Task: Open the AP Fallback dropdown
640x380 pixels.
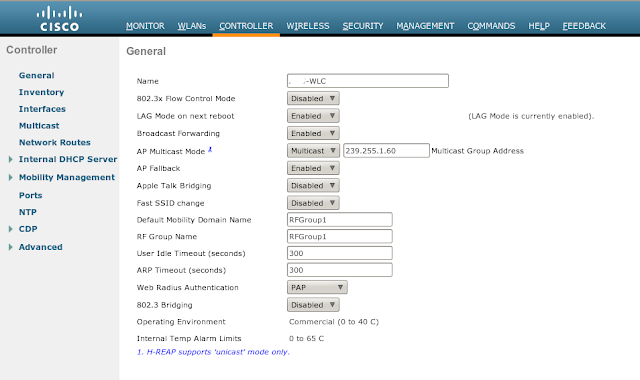Action: click(313, 168)
